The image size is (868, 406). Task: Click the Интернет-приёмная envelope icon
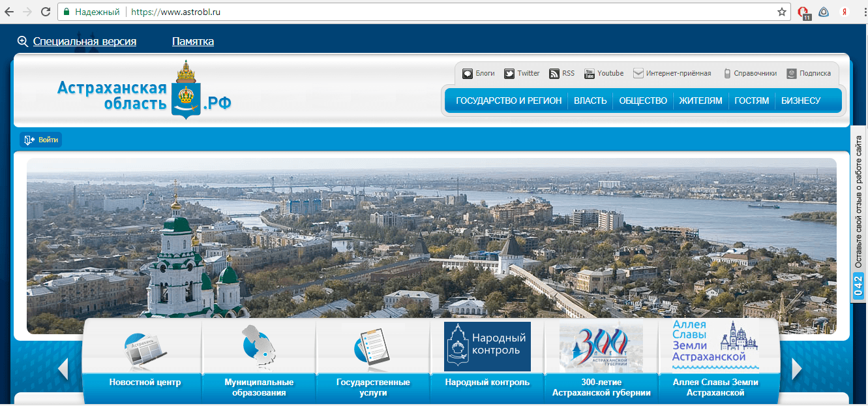[638, 74]
